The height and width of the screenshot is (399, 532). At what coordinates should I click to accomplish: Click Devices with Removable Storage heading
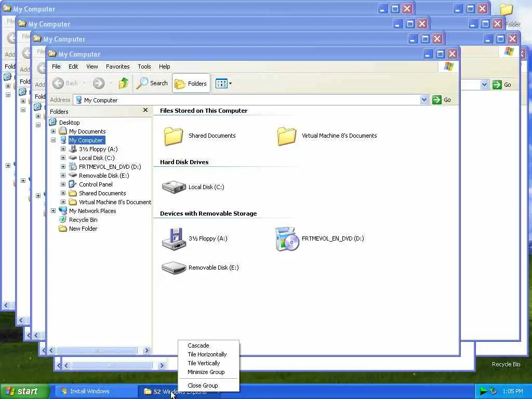click(208, 214)
